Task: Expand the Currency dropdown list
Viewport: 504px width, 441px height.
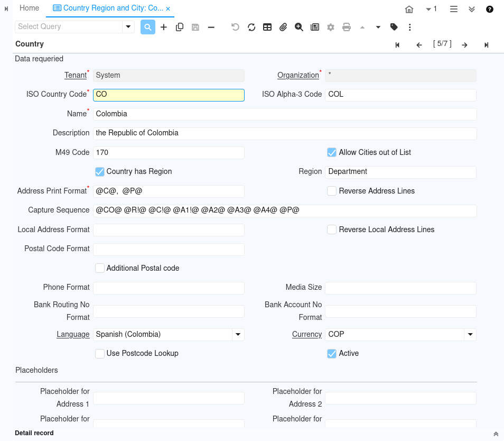Action: (470, 335)
